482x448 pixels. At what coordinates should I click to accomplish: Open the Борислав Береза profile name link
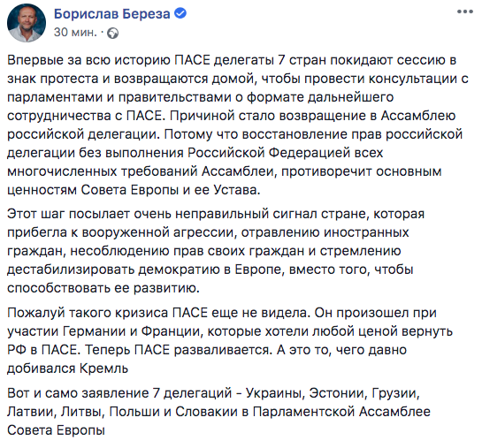point(112,14)
